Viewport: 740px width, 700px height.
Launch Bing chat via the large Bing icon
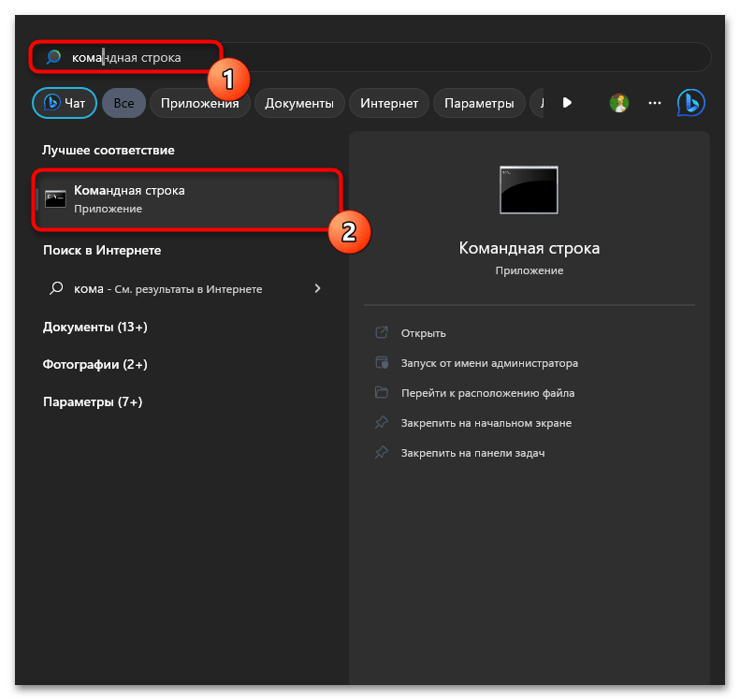tap(691, 103)
